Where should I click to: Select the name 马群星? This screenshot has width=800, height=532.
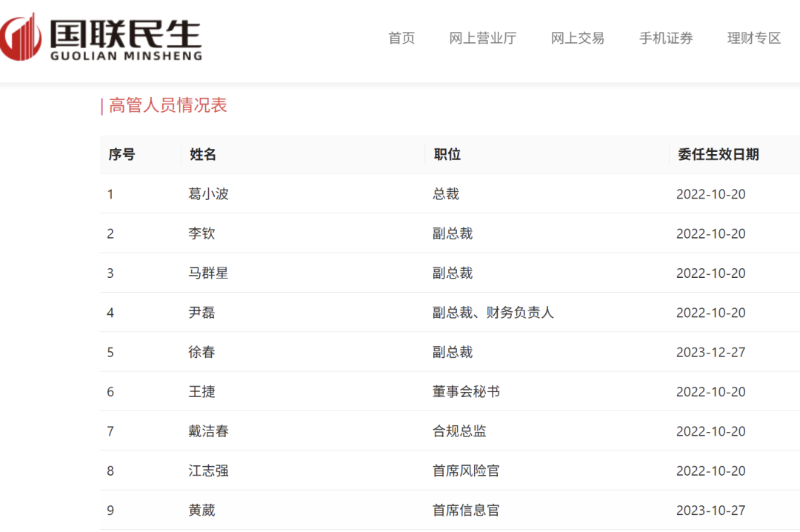coord(208,273)
